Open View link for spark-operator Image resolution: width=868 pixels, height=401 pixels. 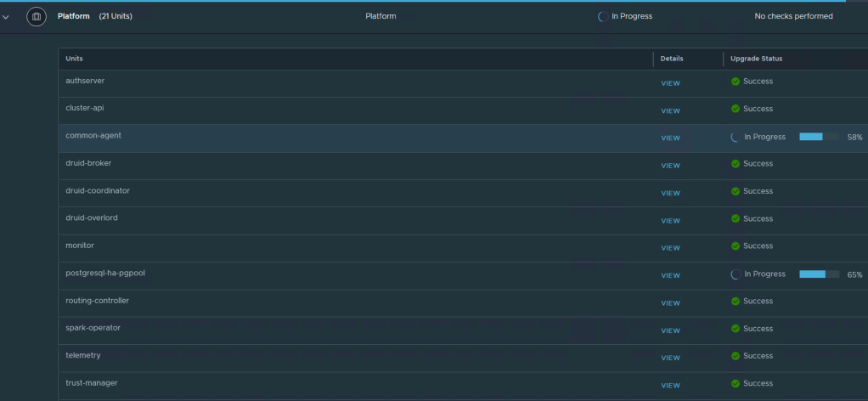coord(670,330)
